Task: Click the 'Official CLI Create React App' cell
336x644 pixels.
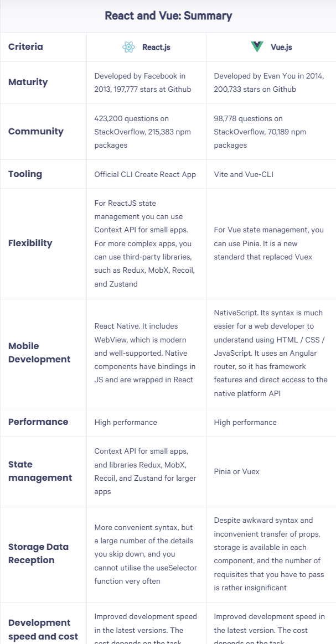Action: pyautogui.click(x=145, y=174)
